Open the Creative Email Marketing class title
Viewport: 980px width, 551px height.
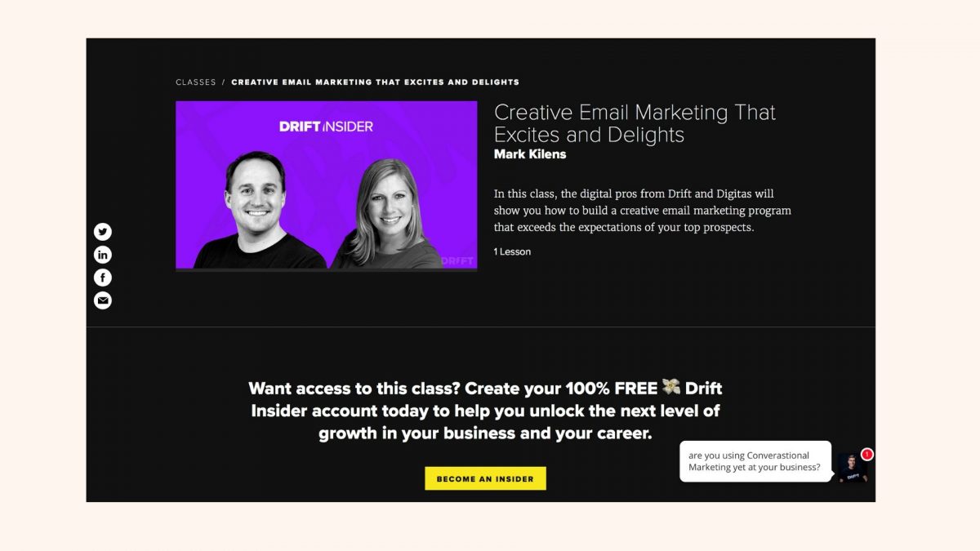click(635, 123)
